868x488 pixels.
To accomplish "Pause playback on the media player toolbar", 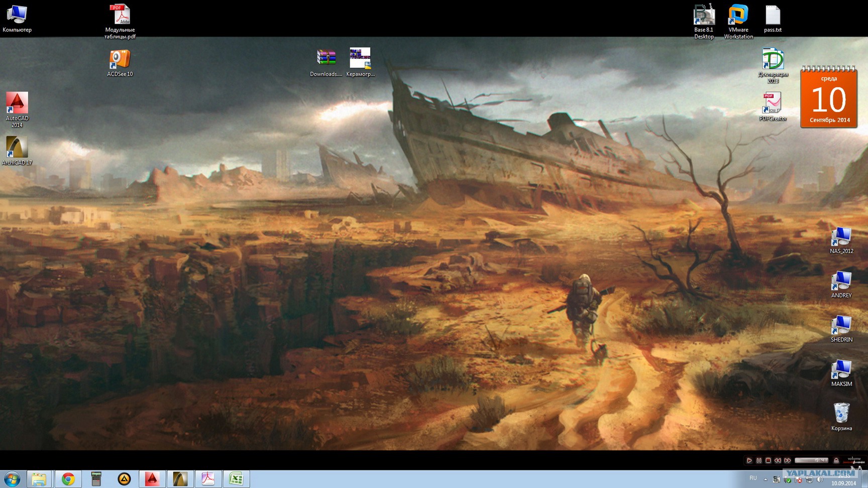I will pyautogui.click(x=758, y=460).
